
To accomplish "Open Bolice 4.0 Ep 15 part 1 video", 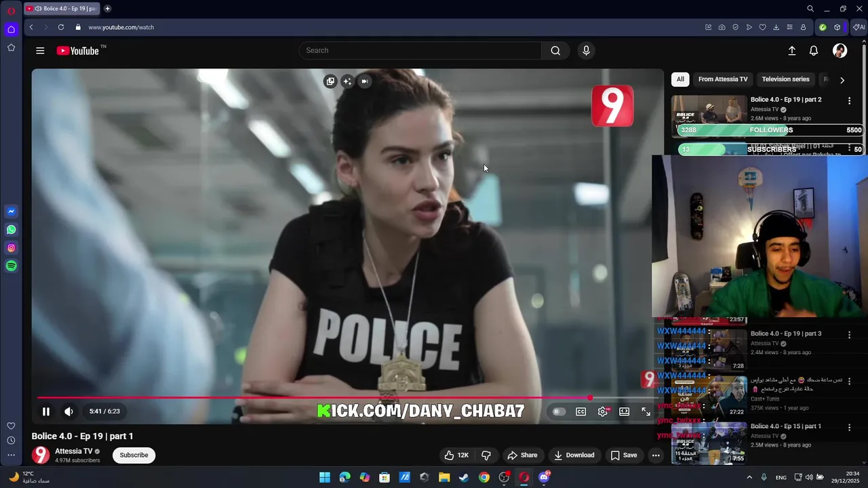I will [x=786, y=426].
